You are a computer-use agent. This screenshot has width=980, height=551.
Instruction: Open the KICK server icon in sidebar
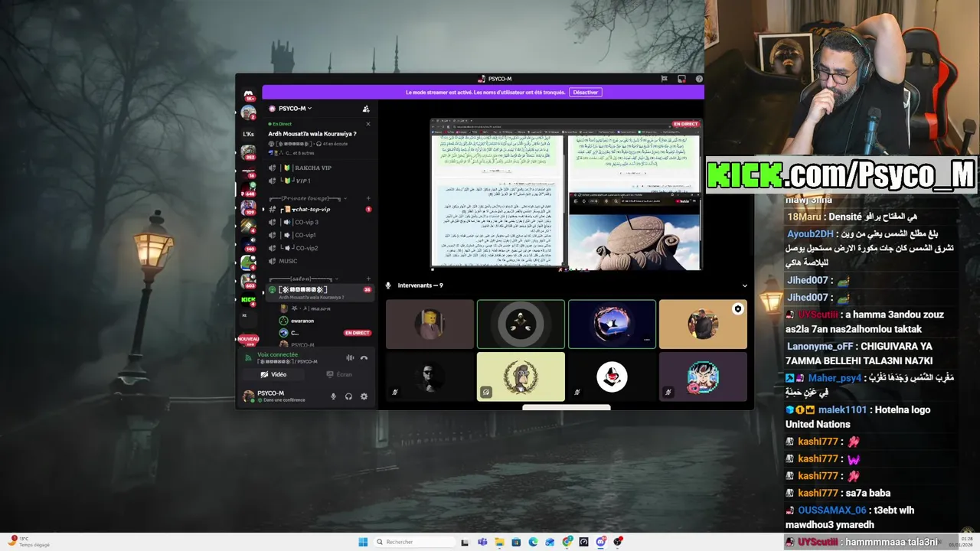tap(248, 299)
